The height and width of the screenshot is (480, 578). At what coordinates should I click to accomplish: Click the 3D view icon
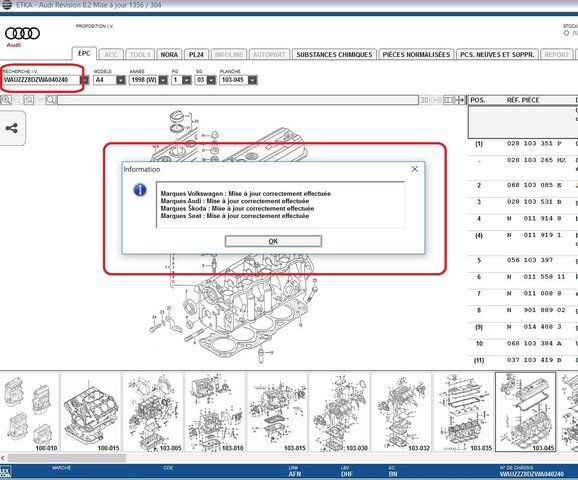click(424, 100)
